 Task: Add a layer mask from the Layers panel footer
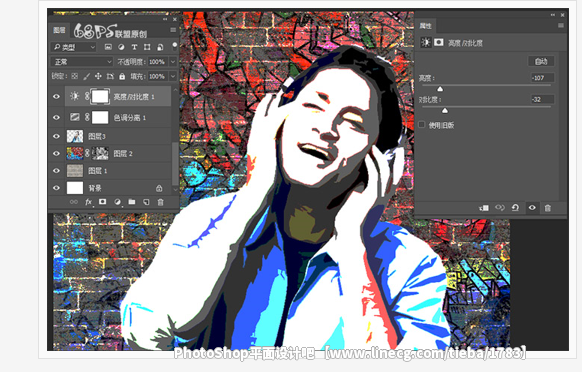pyautogui.click(x=102, y=202)
